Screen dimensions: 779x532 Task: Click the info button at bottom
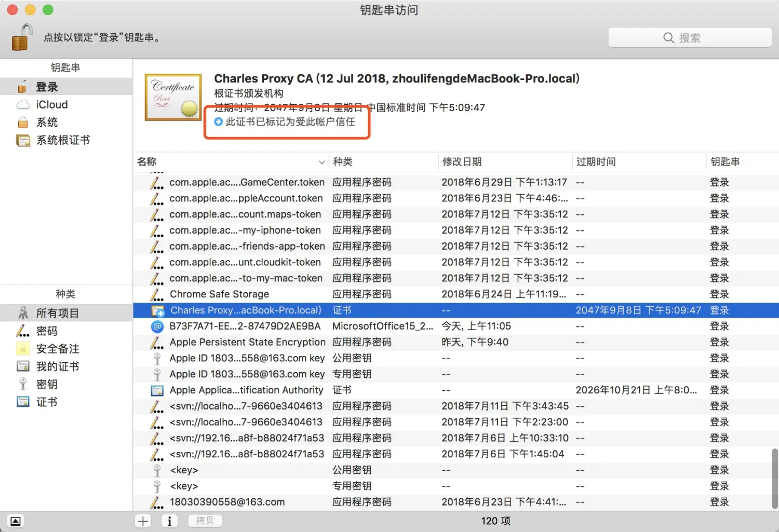[169, 521]
